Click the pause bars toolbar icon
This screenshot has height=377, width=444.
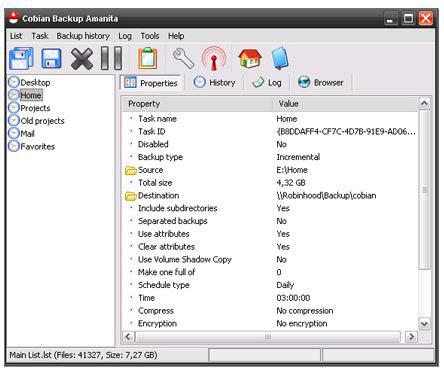pos(111,58)
